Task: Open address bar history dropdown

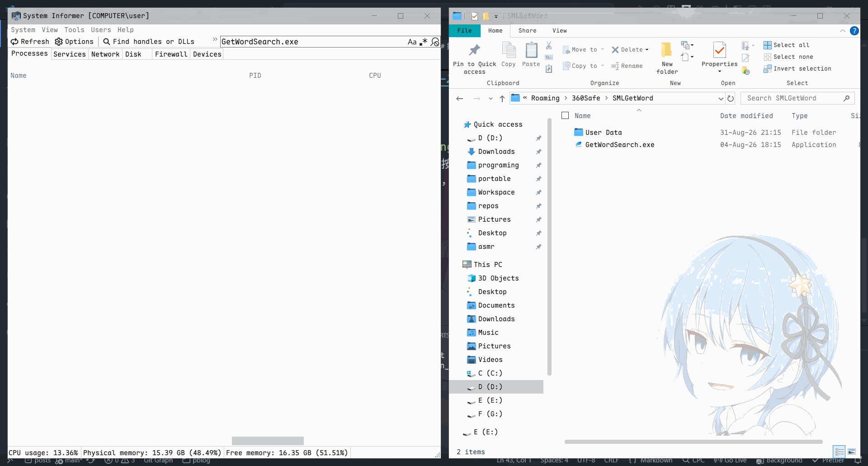Action: tap(721, 99)
